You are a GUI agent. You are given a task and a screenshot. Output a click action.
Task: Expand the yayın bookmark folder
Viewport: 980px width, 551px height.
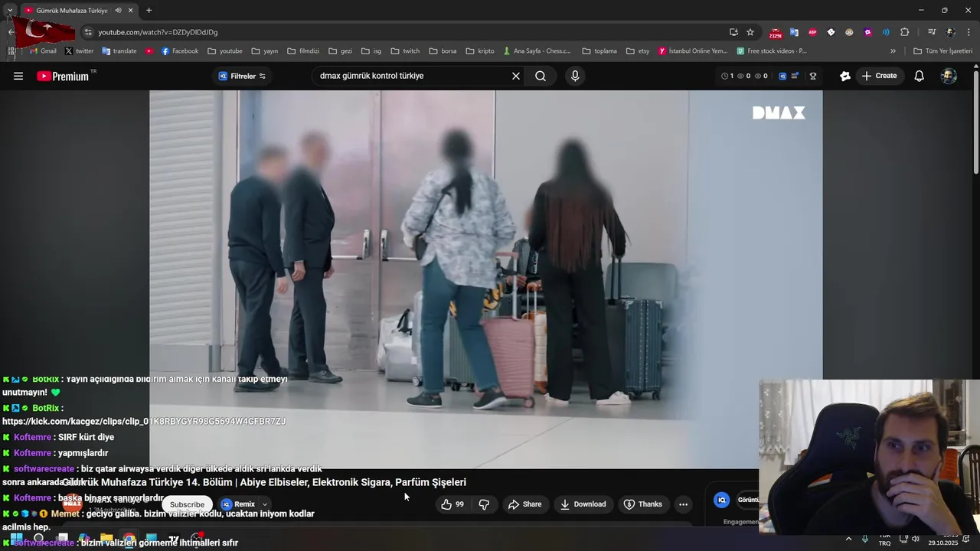point(264,51)
